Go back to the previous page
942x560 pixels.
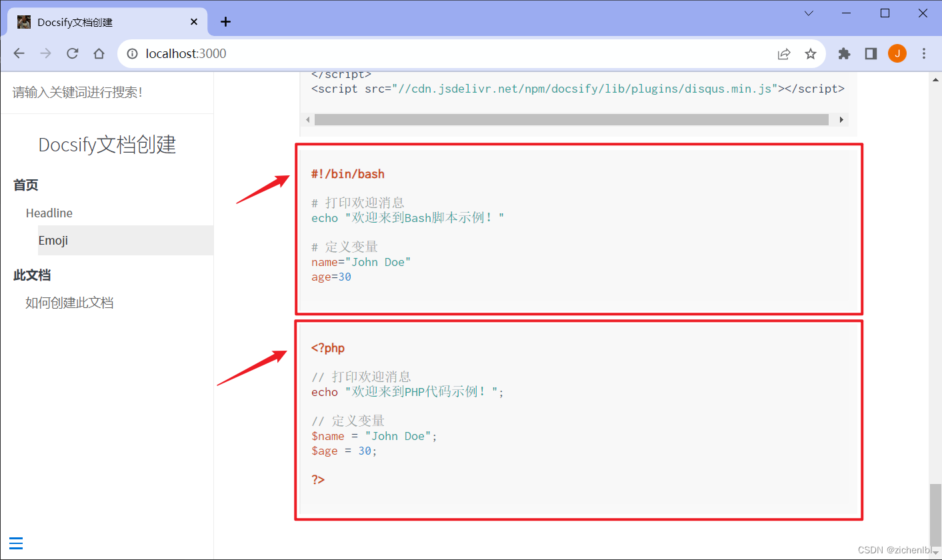click(19, 53)
